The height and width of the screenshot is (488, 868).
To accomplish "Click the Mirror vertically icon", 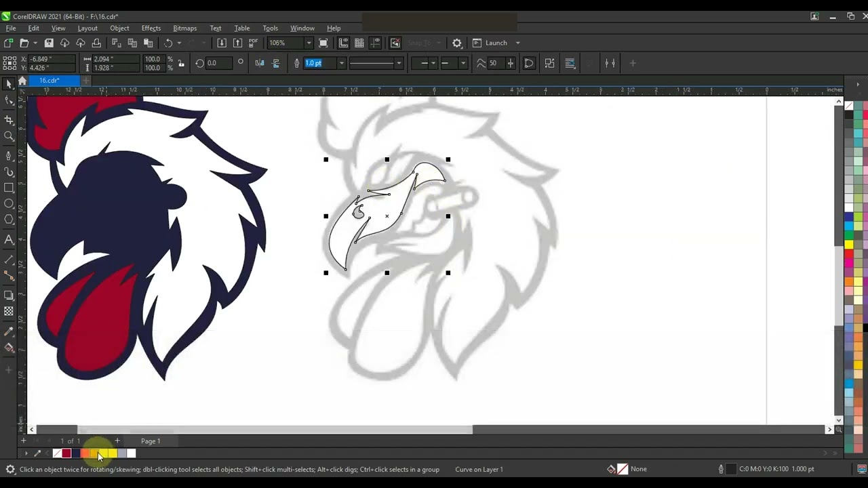I will tap(276, 63).
